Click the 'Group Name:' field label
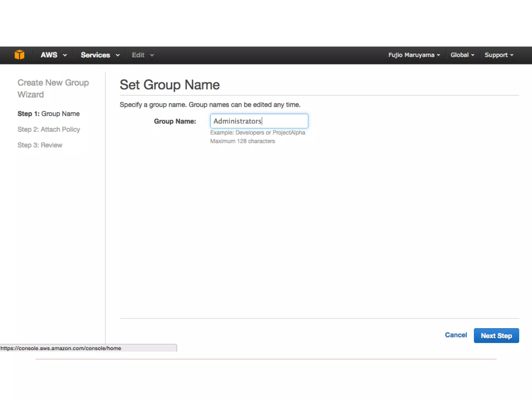532x399 pixels. coord(175,121)
